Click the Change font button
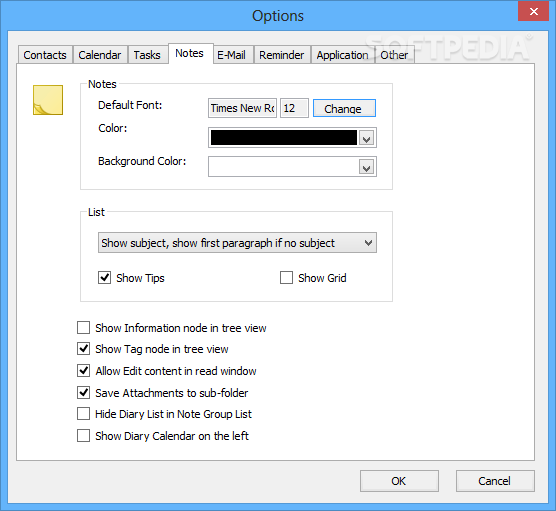The image size is (556, 511). click(x=344, y=108)
